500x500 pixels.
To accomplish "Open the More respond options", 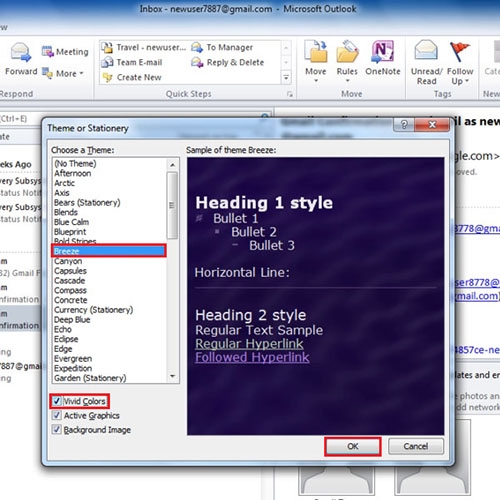I will point(63,73).
